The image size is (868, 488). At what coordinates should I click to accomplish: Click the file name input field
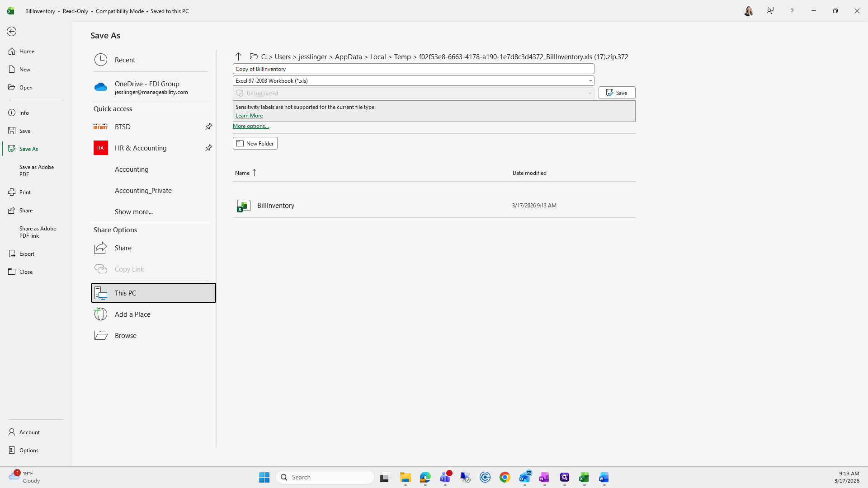point(413,69)
